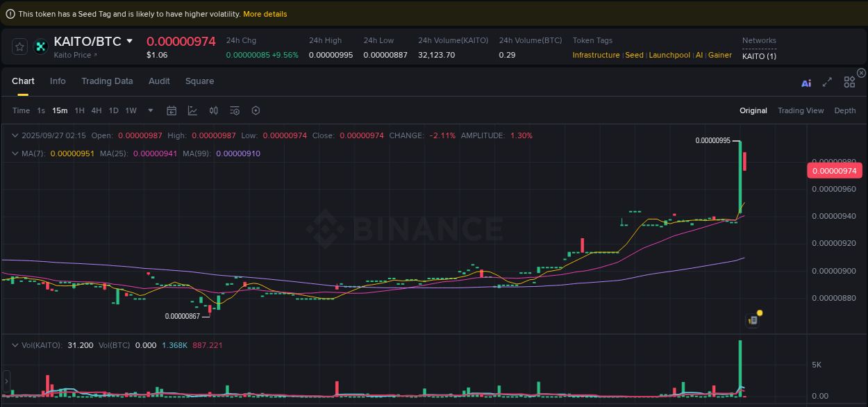The image size is (868, 407).
Task: Switch chart to Depth view
Action: (844, 110)
